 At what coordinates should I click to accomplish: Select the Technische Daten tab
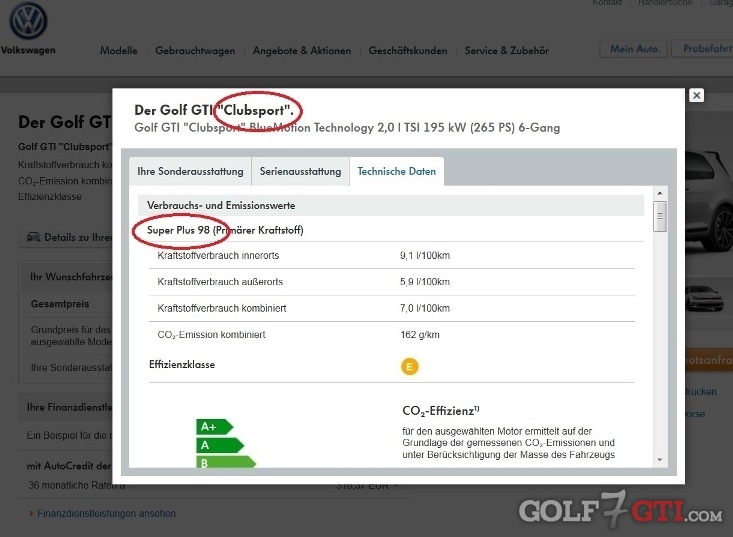[396, 172]
